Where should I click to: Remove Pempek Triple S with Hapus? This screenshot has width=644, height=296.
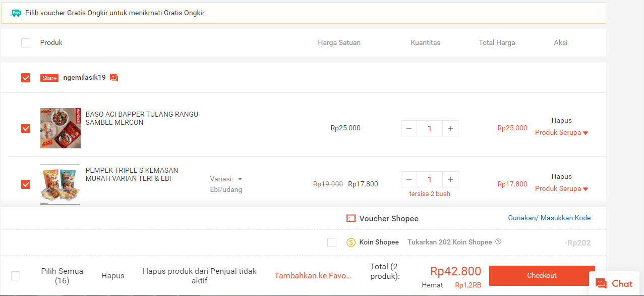(561, 176)
